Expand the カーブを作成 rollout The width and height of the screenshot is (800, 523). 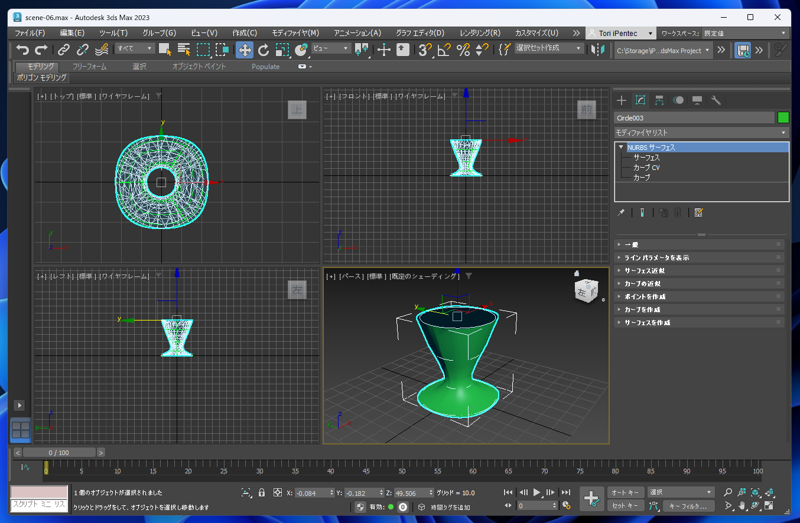(699, 309)
